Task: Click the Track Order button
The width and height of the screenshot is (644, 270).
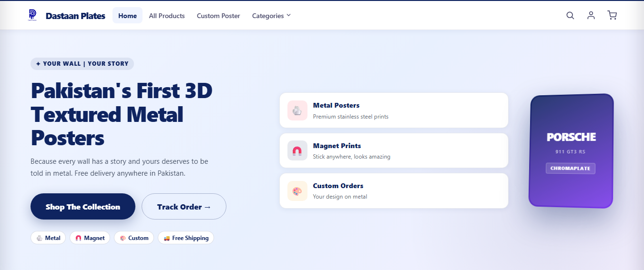Action: [184, 207]
